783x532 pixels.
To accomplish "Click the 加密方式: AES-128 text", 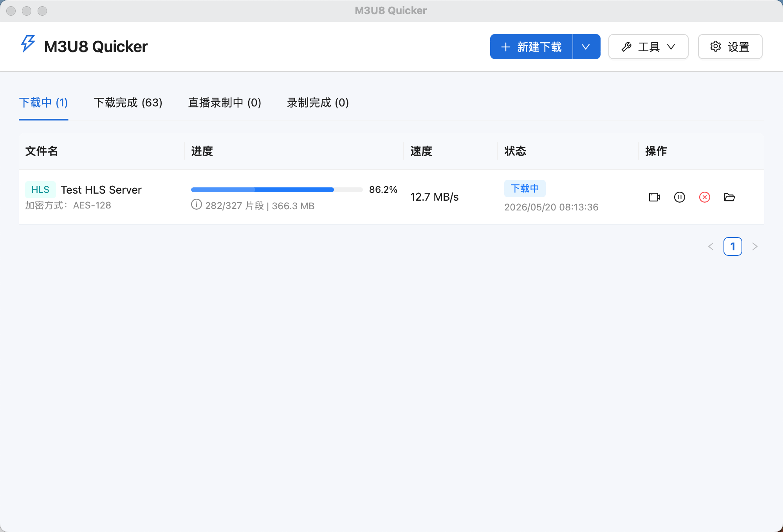I will [x=68, y=205].
